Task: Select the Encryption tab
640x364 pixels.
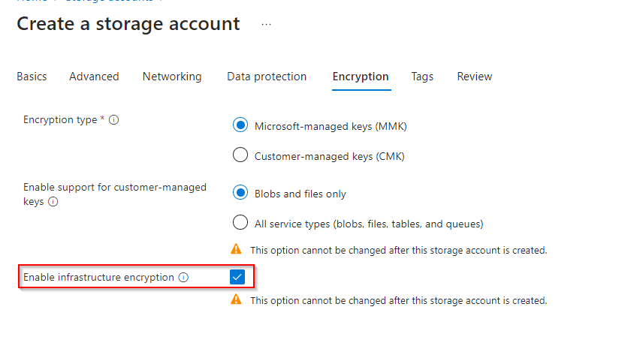Action: (x=361, y=77)
